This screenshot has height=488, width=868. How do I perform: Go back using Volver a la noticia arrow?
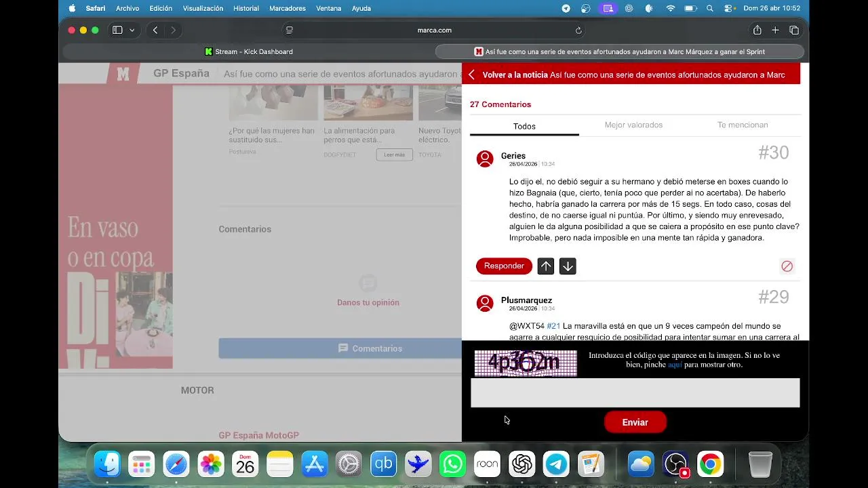[471, 75]
